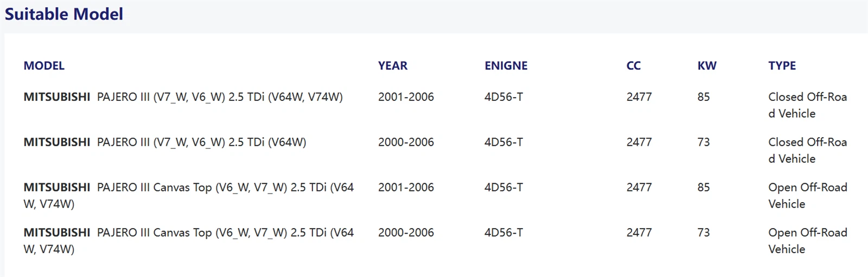Screen dimensions: 868x277
Task: Click 4D56-T engine in first row
Action: [504, 97]
